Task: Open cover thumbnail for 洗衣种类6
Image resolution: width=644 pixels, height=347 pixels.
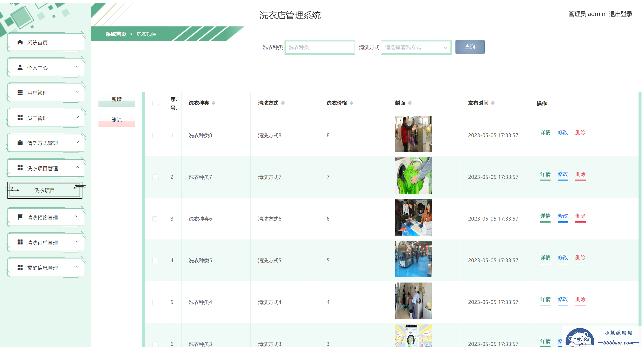Action: coord(413,217)
